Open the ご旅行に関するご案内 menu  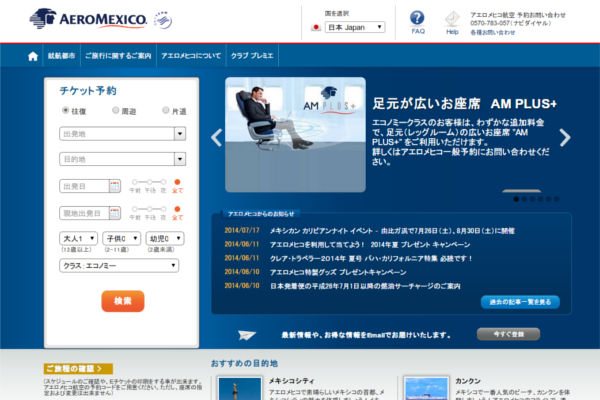[118, 56]
